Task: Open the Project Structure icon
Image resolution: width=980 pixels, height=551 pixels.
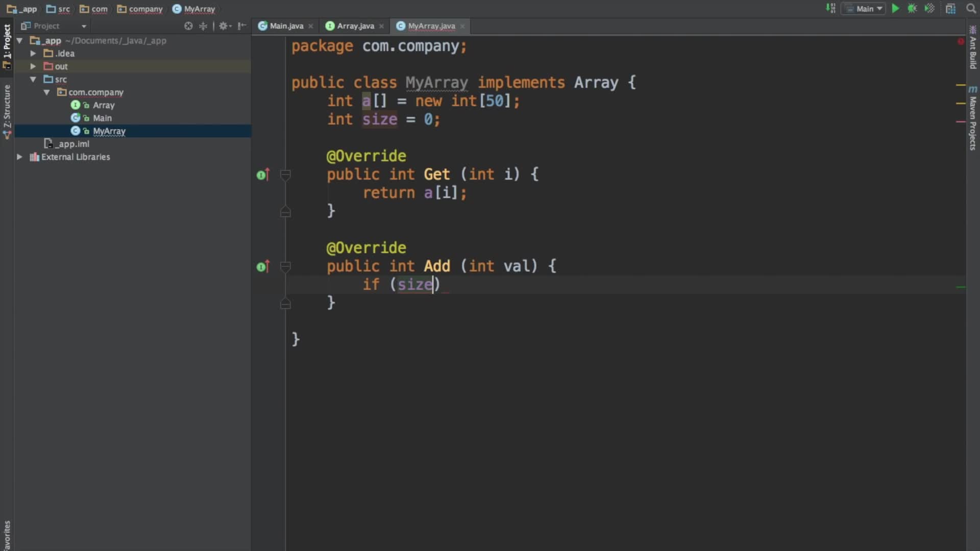Action: 950,9
